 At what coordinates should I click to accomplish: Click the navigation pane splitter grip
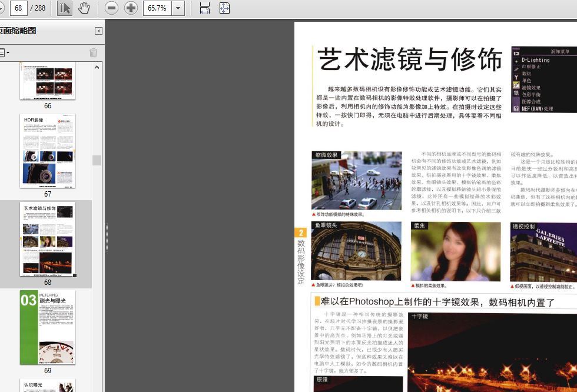tap(107, 238)
